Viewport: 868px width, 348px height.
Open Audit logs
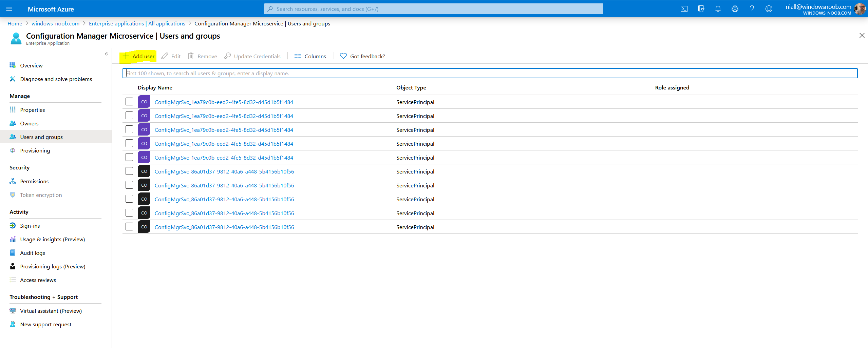(32, 253)
